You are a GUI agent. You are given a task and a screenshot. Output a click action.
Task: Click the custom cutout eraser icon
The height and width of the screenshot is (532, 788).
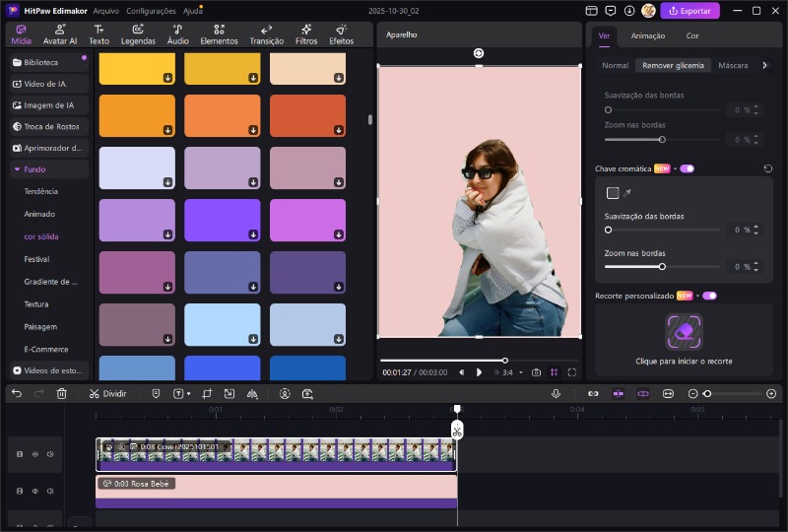[684, 332]
